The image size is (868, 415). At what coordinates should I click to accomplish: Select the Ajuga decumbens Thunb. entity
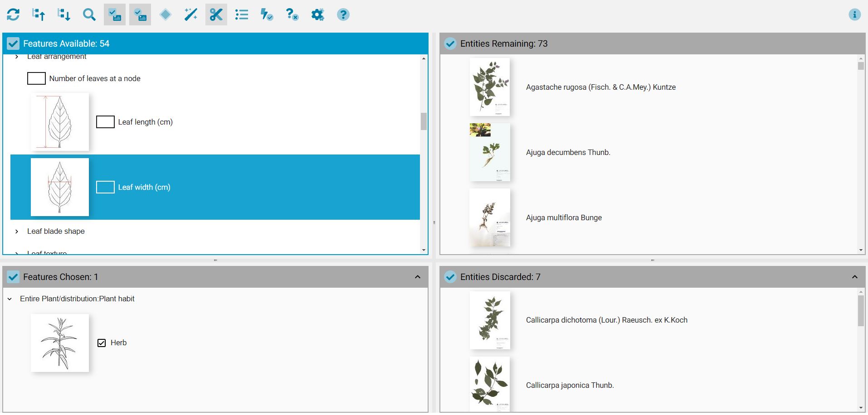coord(568,152)
